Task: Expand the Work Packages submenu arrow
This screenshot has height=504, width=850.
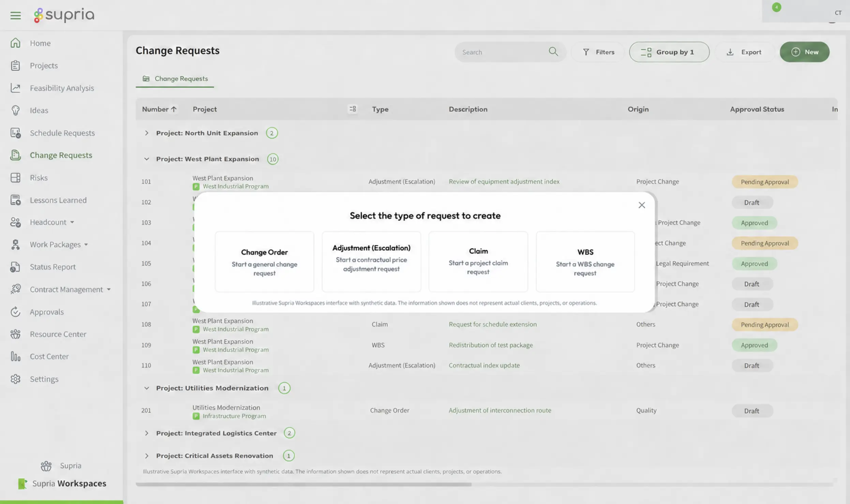Action: click(x=86, y=245)
